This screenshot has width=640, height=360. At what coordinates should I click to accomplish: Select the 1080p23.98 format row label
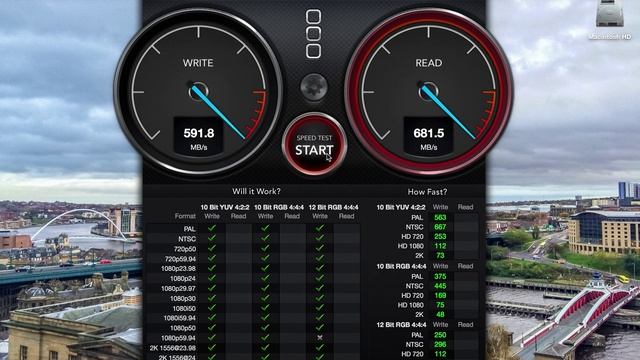[178, 269]
